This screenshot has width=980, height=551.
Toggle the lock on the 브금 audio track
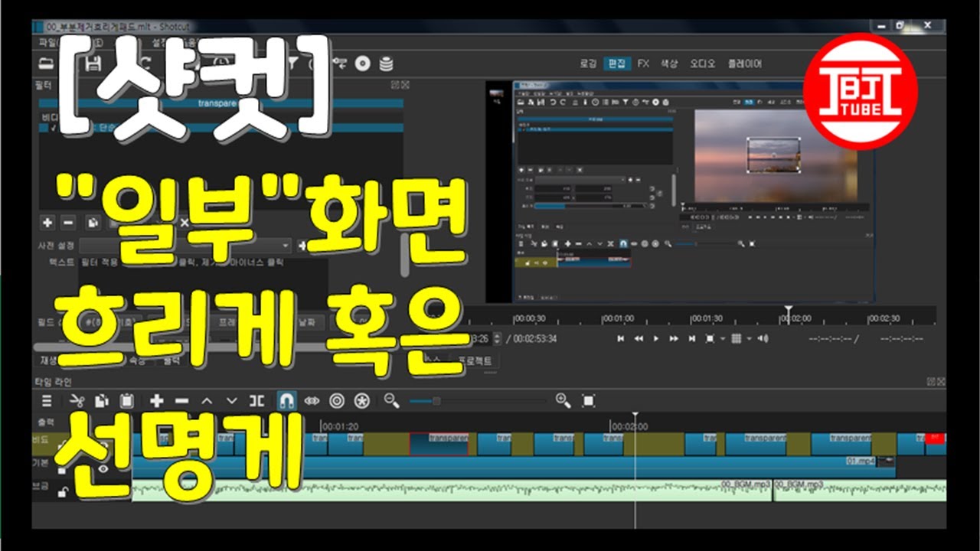[x=61, y=492]
